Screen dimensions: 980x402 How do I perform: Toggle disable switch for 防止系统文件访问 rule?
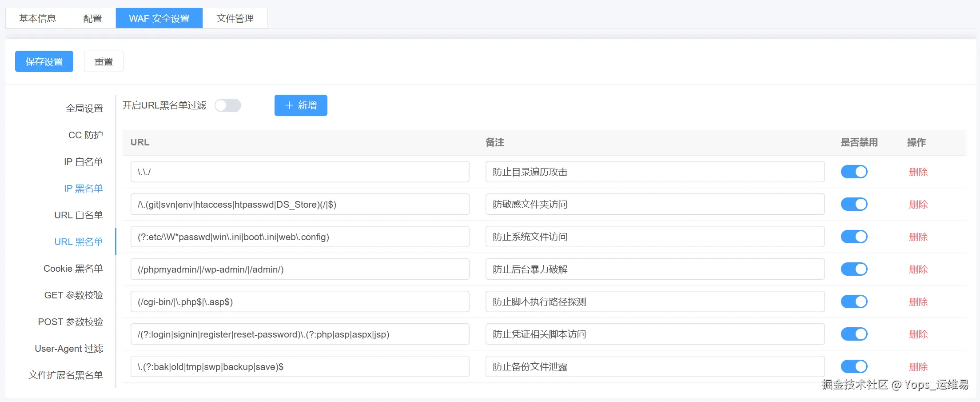(854, 237)
